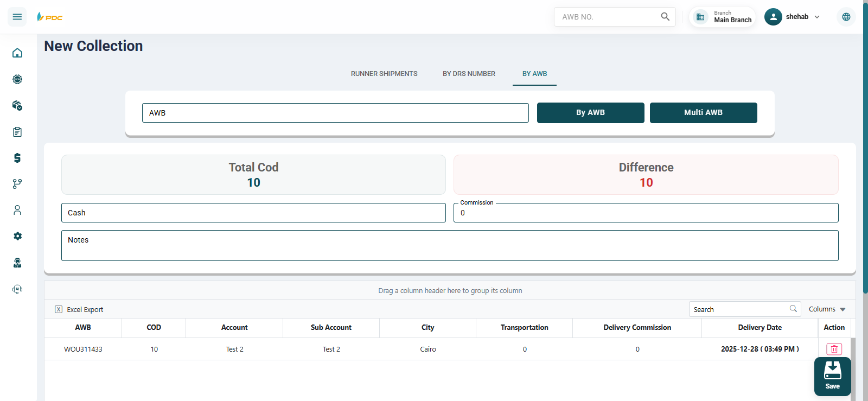The width and height of the screenshot is (868, 401).
Task: Click the Save button
Action: [832, 376]
